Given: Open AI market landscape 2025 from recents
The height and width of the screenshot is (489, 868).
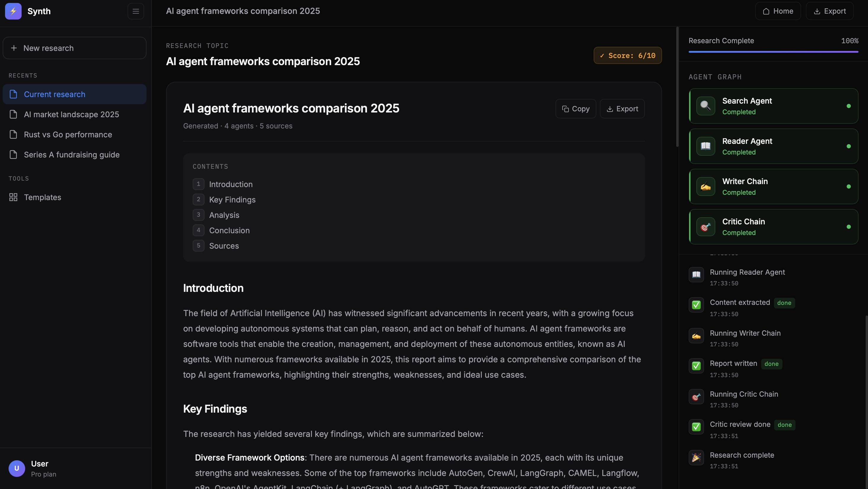Looking at the screenshot, I should coord(75,114).
